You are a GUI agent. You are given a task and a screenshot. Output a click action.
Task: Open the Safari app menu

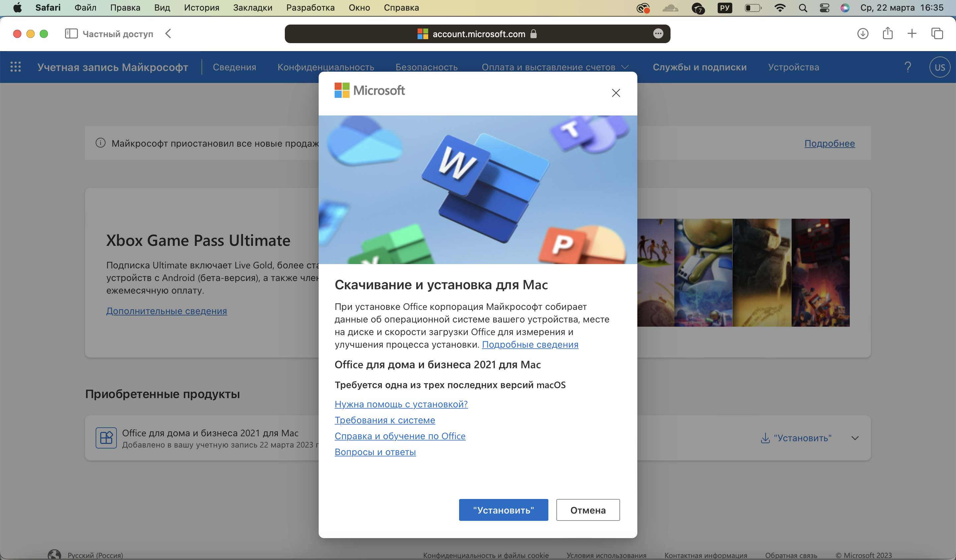(48, 8)
